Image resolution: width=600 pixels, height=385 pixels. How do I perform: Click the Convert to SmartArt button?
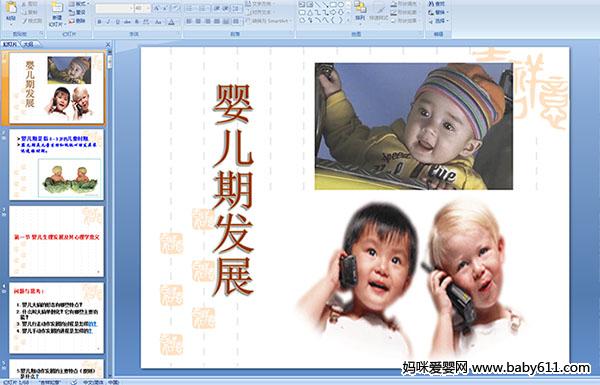[x=270, y=21]
